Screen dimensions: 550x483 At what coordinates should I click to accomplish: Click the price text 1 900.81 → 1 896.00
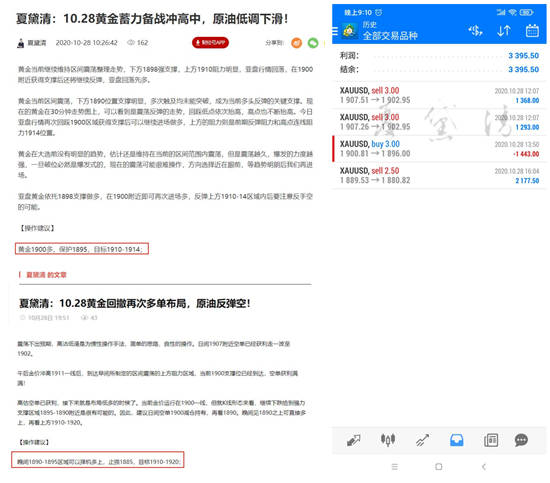coord(375,154)
